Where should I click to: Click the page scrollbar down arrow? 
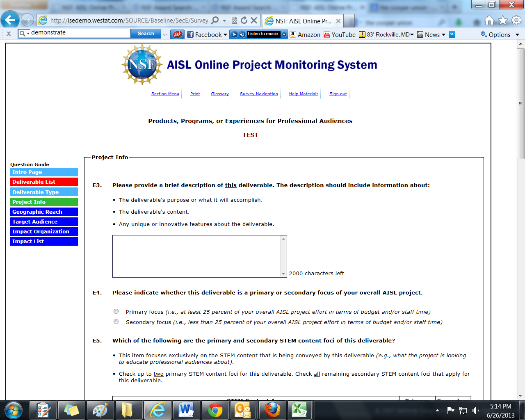pyautogui.click(x=520, y=396)
